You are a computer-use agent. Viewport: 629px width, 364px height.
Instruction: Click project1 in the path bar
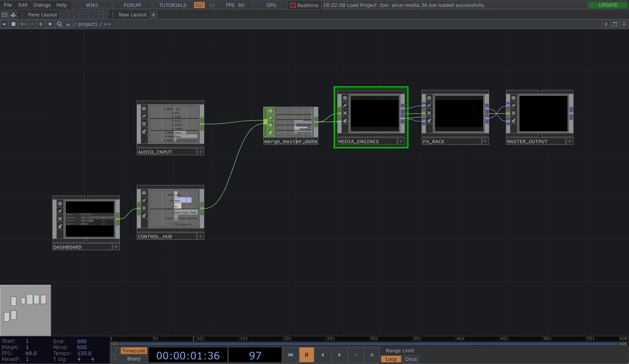(87, 24)
